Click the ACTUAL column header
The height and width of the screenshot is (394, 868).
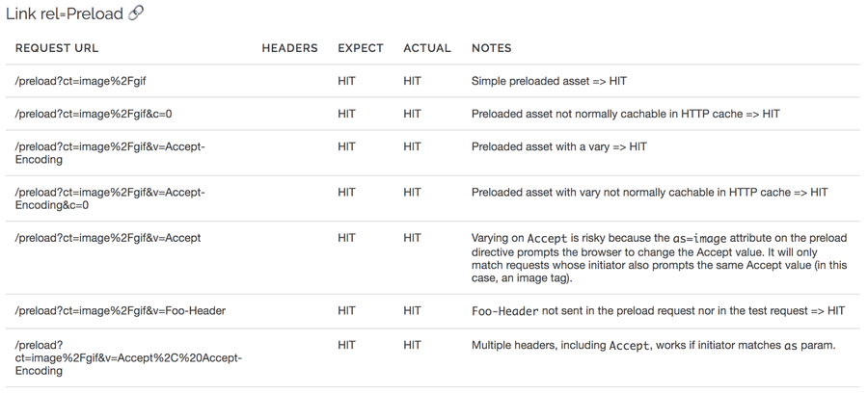pyautogui.click(x=427, y=48)
